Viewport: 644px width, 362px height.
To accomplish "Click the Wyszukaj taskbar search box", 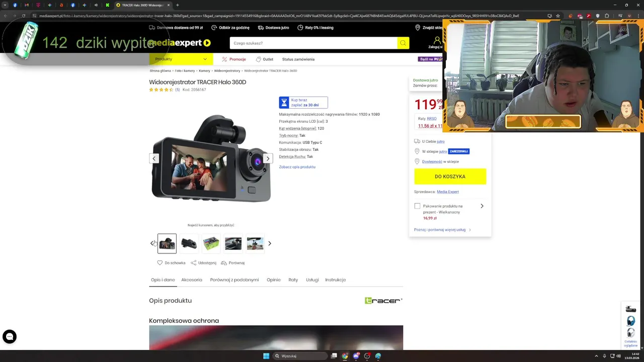I will point(300,356).
